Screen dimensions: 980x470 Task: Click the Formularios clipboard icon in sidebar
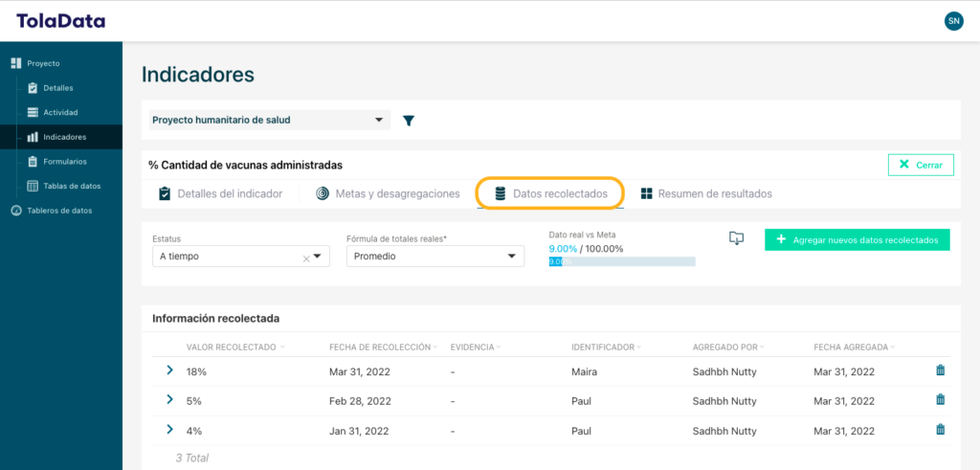[x=33, y=161]
